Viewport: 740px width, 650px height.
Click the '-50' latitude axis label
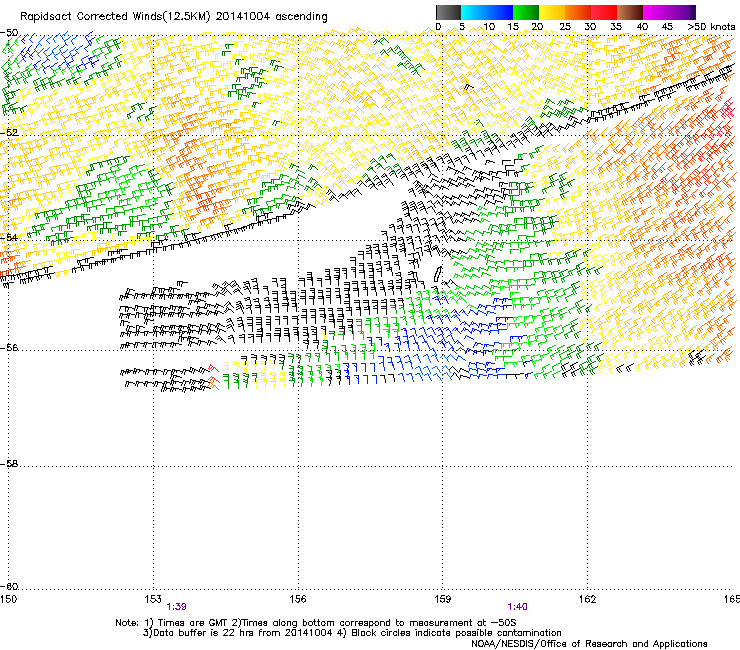pos(9,33)
